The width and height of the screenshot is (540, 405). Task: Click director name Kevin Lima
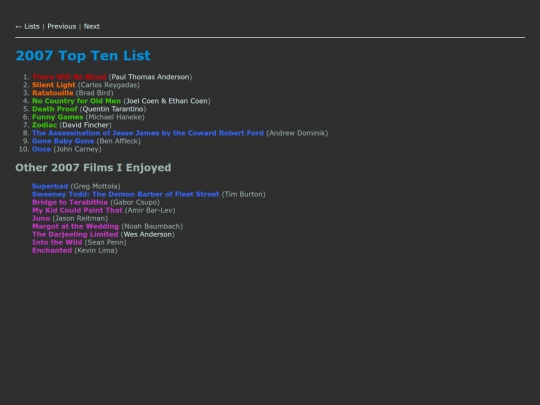tap(96, 250)
